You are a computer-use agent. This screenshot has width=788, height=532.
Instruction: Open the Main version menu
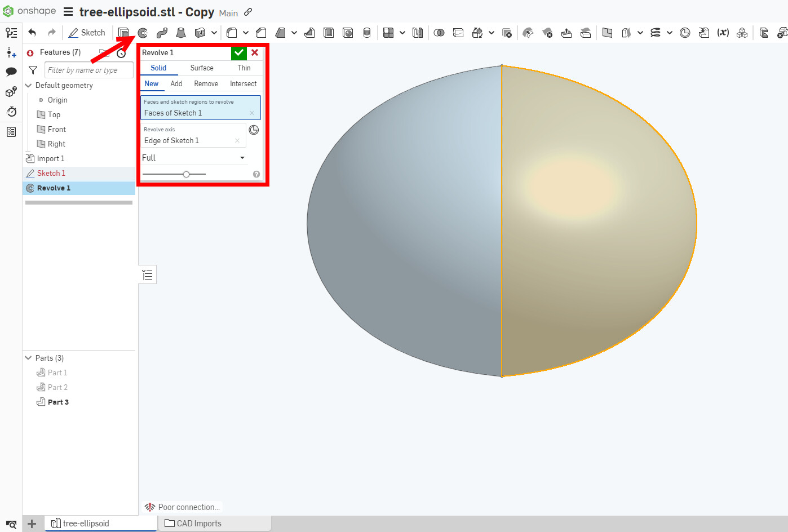[x=228, y=12]
